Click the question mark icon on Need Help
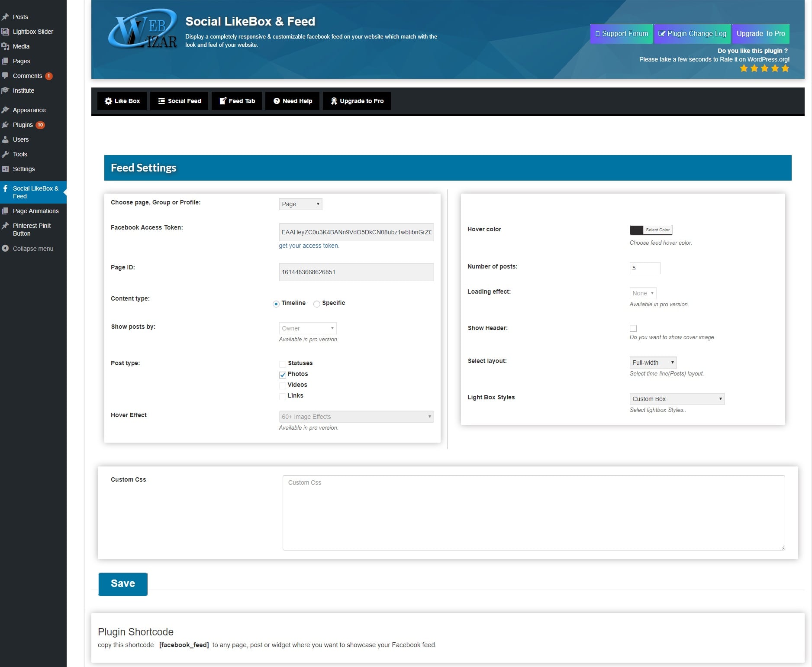 (277, 101)
